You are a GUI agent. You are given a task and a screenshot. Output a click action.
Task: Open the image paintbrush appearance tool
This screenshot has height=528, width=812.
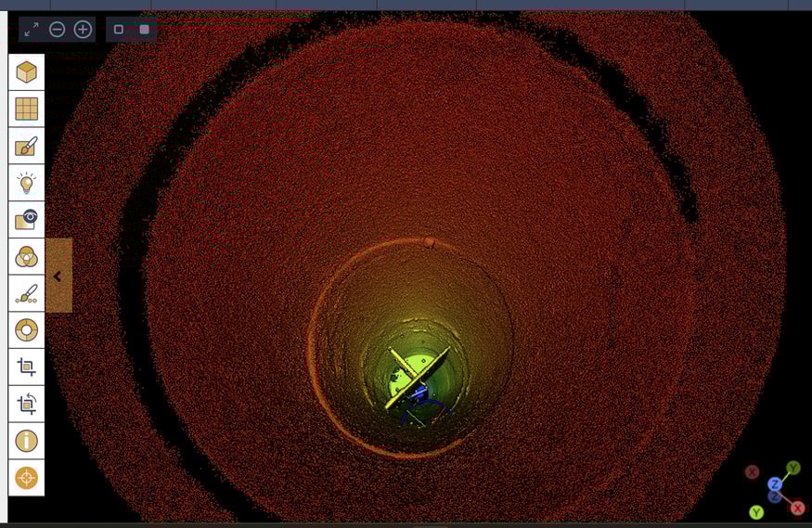(26, 147)
